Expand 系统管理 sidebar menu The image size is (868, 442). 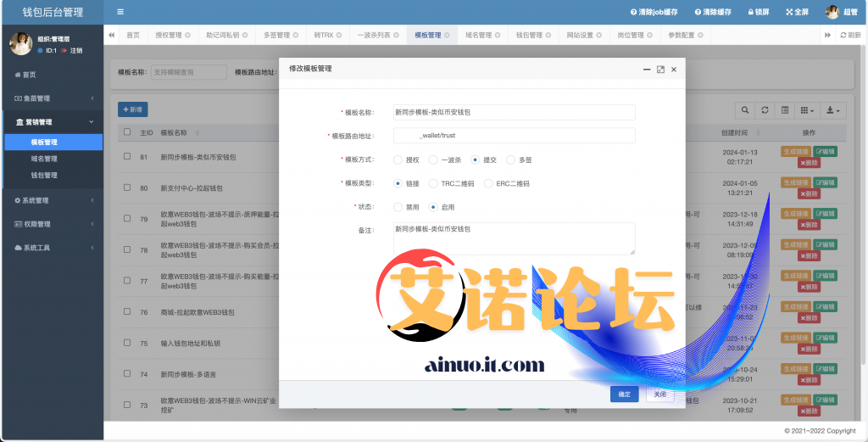[53, 200]
